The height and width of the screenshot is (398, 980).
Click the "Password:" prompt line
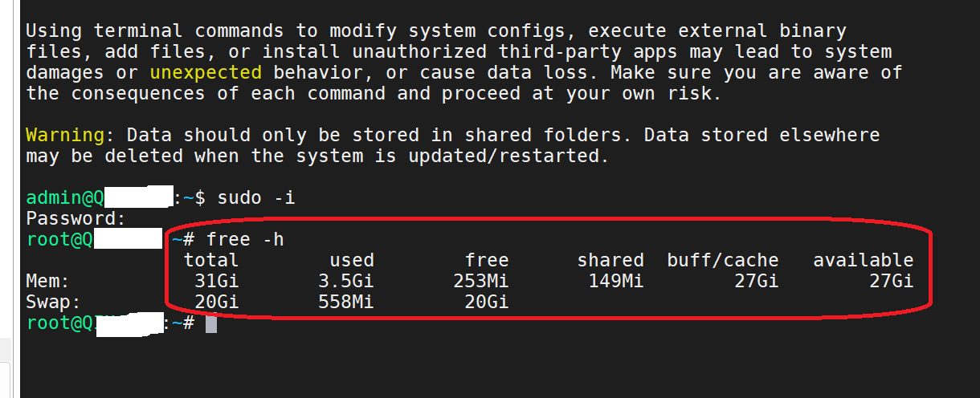76,218
